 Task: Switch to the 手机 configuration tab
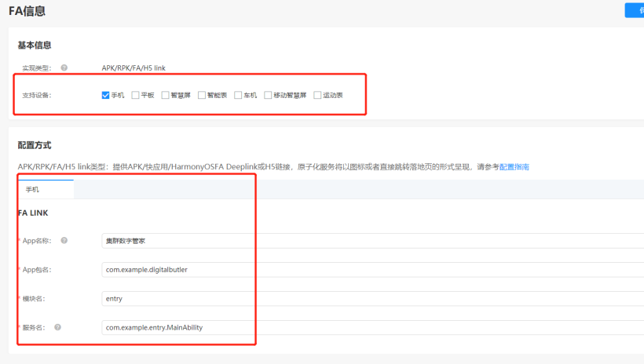(x=33, y=190)
